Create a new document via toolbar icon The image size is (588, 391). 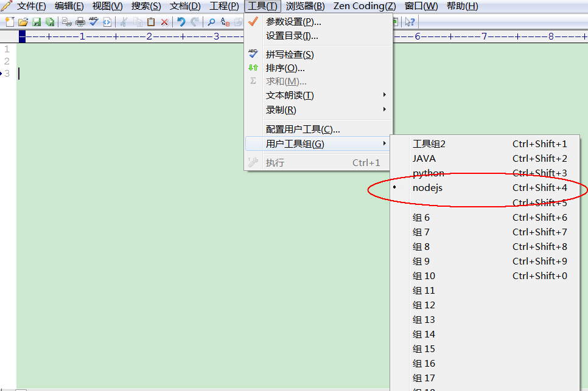click(x=10, y=21)
